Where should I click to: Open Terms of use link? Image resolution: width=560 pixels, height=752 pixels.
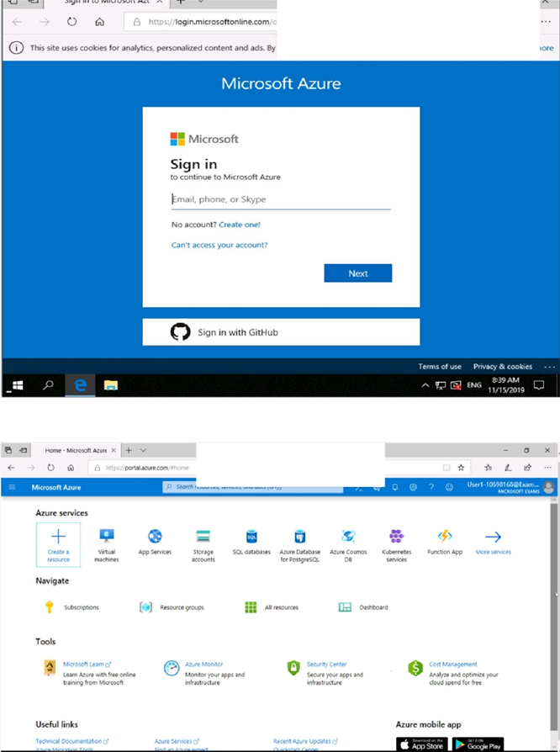tap(440, 367)
